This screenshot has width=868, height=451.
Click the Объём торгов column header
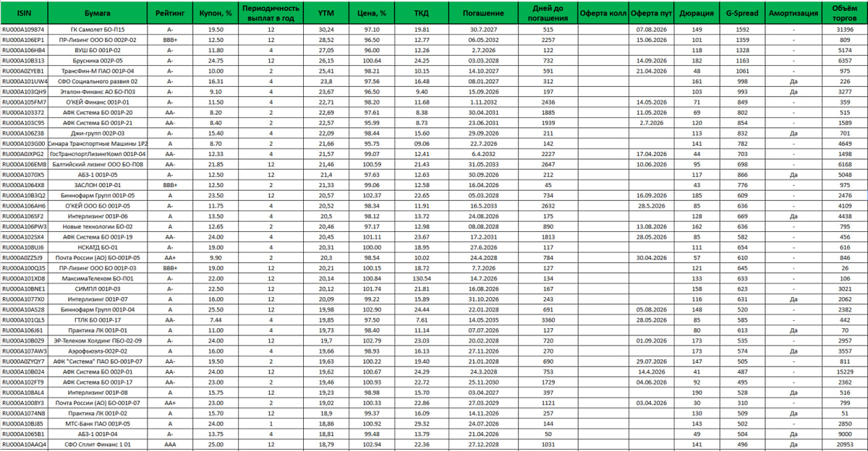pos(844,13)
